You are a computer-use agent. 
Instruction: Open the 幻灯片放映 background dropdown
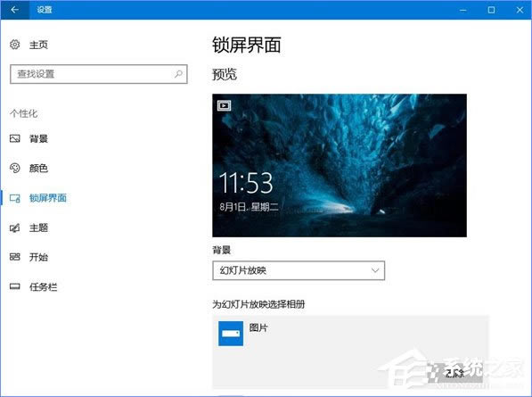[x=299, y=270]
